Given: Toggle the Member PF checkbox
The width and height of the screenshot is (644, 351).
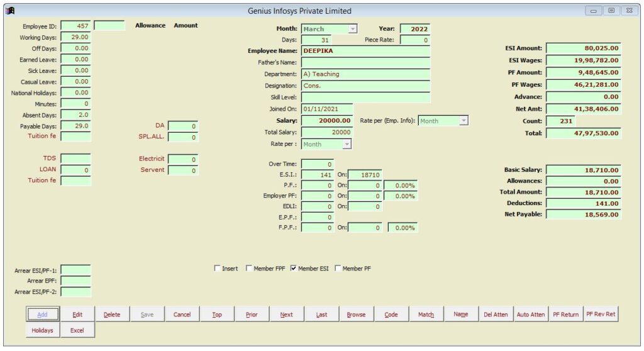Looking at the screenshot, I should pyautogui.click(x=338, y=269).
